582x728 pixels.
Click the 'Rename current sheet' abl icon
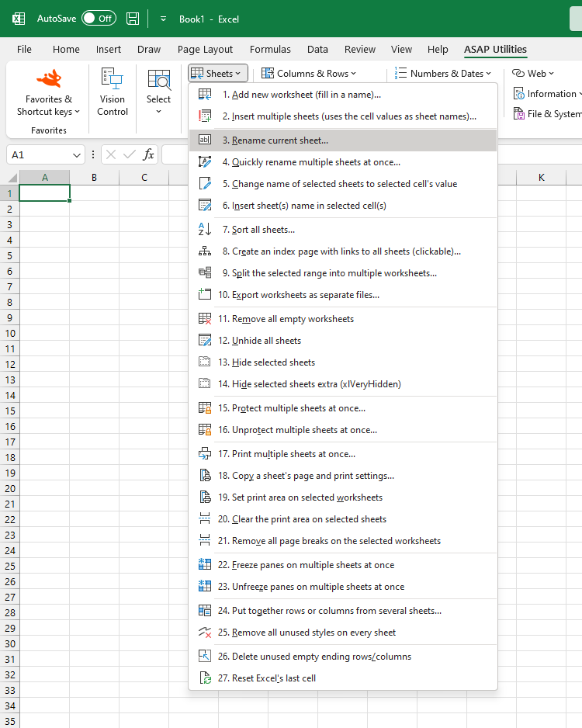click(205, 140)
